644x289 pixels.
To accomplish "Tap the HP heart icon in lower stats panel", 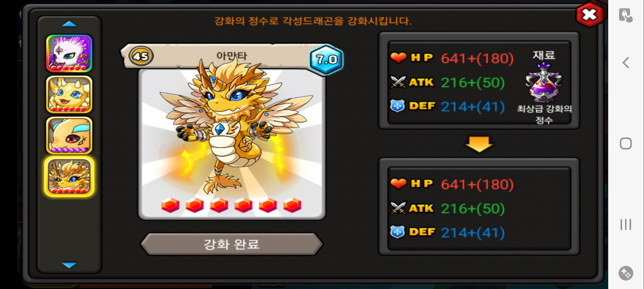I will pyautogui.click(x=398, y=184).
